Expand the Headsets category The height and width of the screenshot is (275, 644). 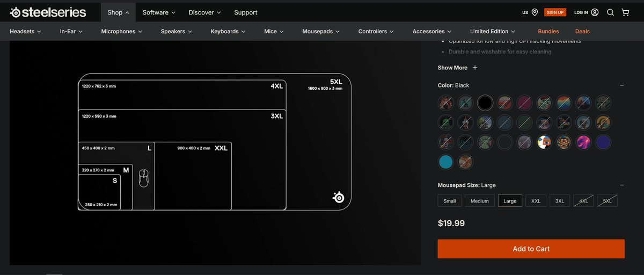pyautogui.click(x=25, y=31)
